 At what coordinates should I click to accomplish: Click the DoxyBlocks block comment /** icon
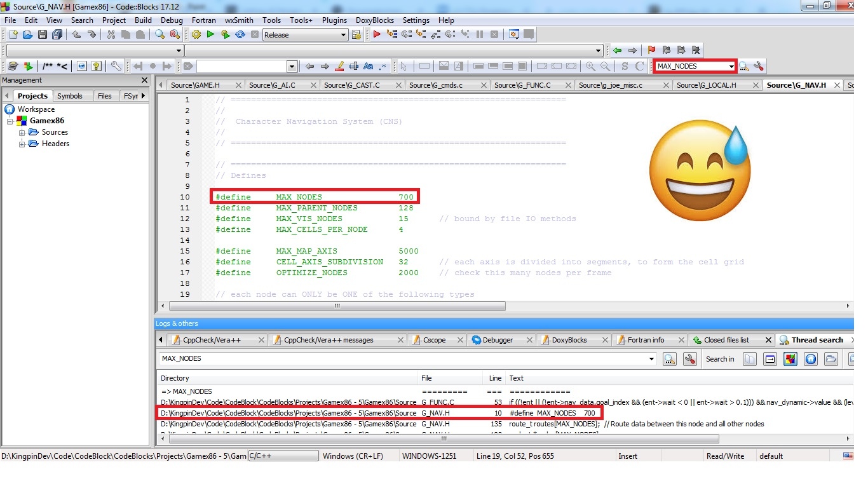tap(48, 66)
